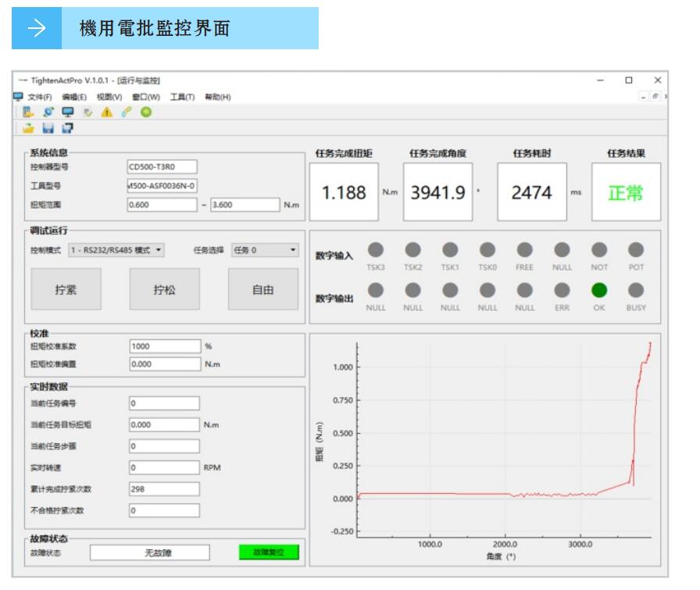Click the green 故障复位 reset button

269,552
